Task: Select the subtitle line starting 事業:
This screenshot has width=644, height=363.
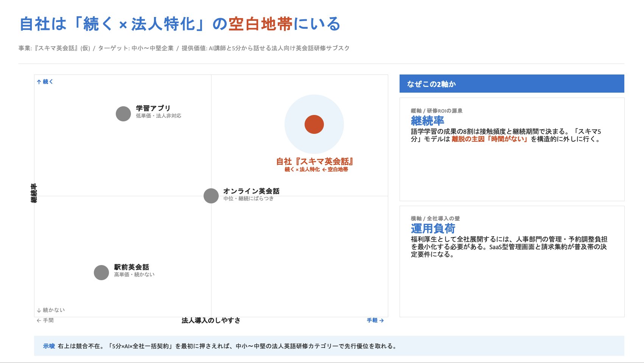Action: click(x=184, y=48)
